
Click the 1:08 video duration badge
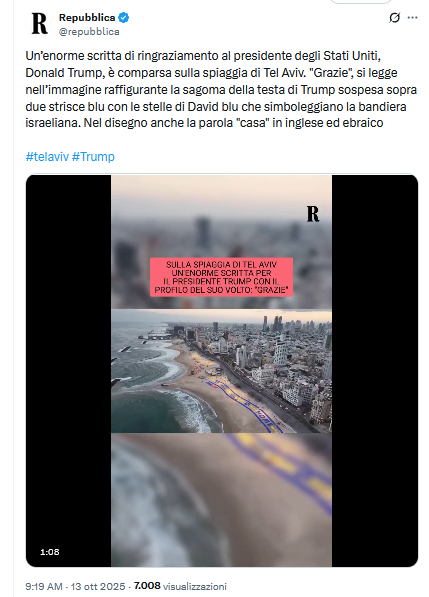pyautogui.click(x=50, y=552)
